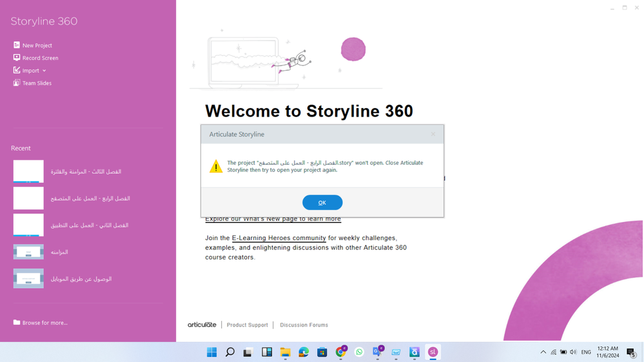Click the Record Screen icon
This screenshot has width=644, height=362.
pyautogui.click(x=16, y=57)
